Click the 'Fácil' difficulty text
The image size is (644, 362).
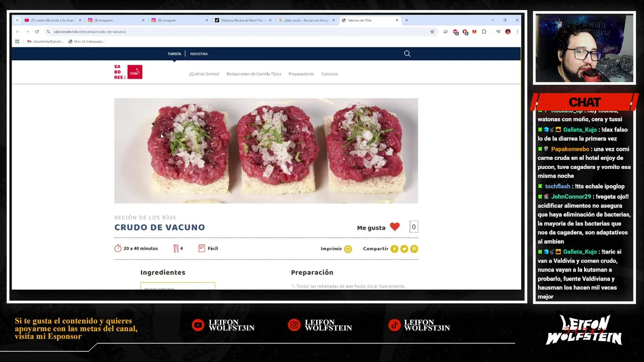pos(213,248)
